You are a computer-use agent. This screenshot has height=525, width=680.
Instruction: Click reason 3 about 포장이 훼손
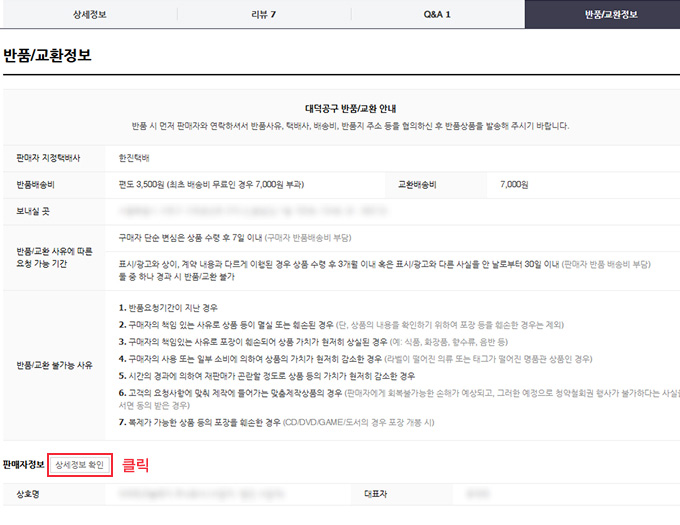313,342
